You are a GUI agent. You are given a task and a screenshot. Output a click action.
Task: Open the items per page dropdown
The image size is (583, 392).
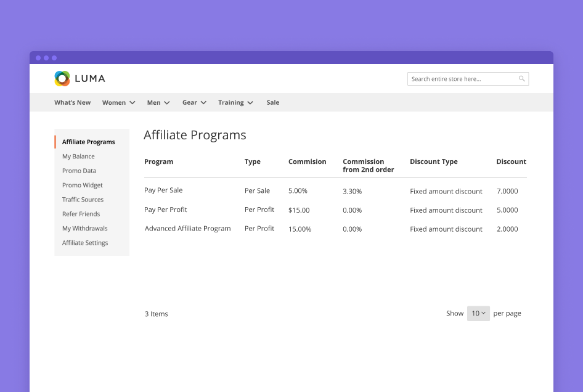click(x=478, y=313)
